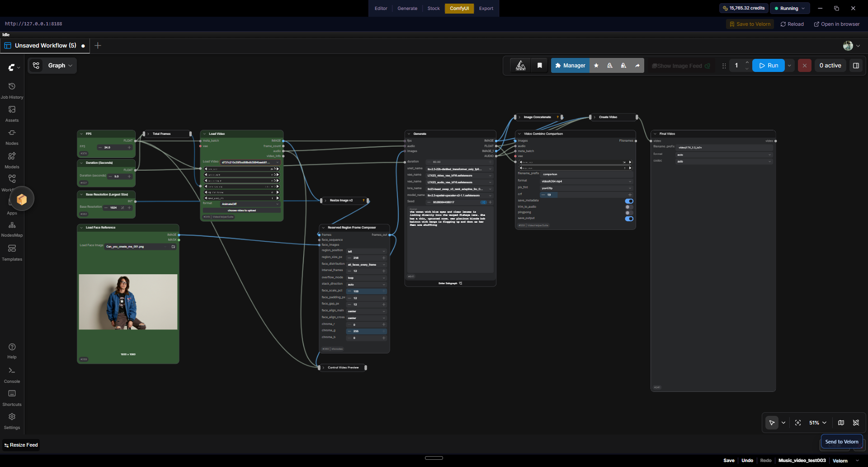
Task: Toggle Show Image Feed
Action: click(x=680, y=66)
